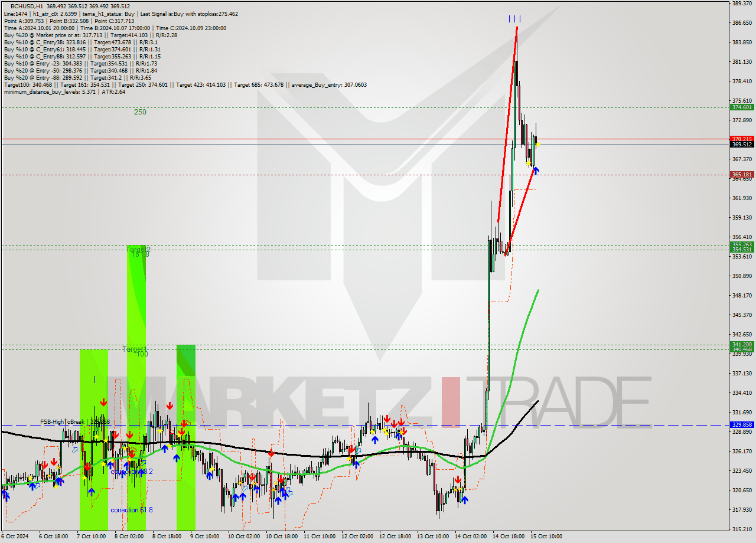Viewport: 756px width, 543px height.
Task: Click the 'correction 38.2' label
Action: pos(132,472)
